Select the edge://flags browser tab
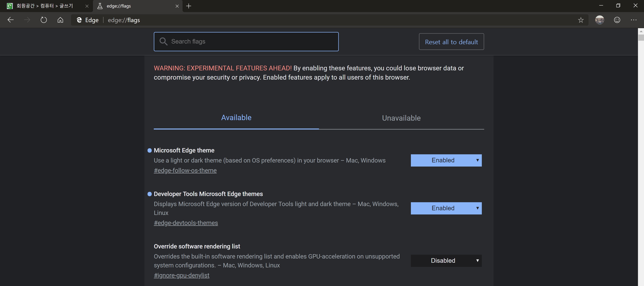This screenshot has width=644, height=286. coord(138,6)
